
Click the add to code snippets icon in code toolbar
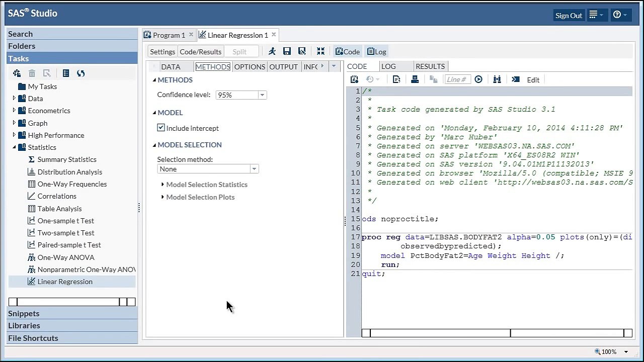point(354,79)
